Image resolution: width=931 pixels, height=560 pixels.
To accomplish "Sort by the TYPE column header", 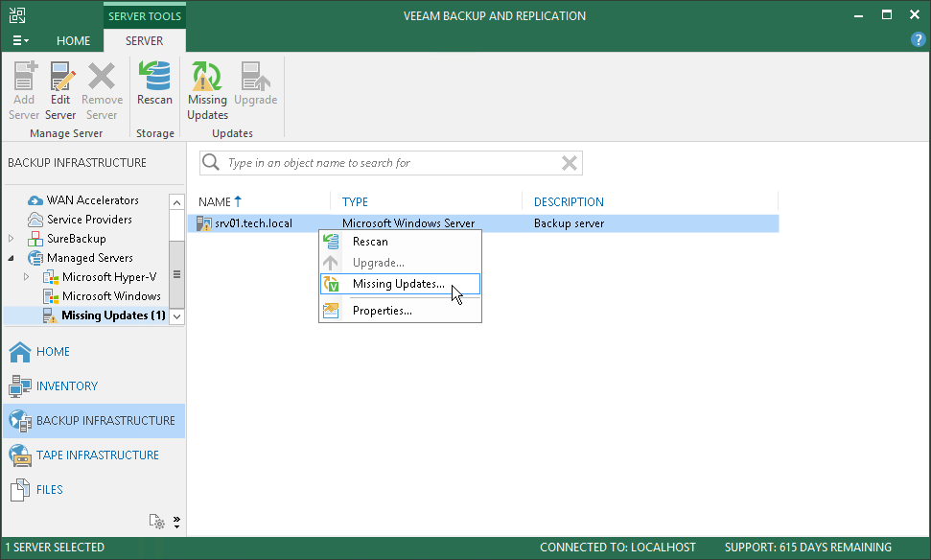I will click(x=355, y=202).
